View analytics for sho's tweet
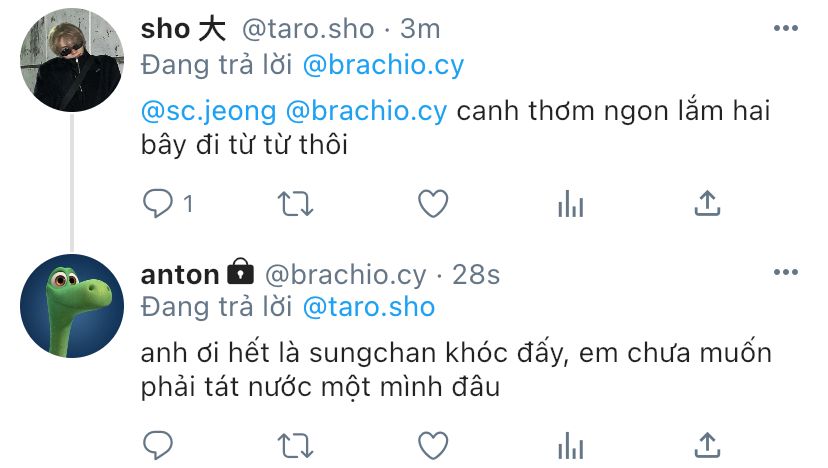This screenshot has height=468, width=828. tap(570, 204)
